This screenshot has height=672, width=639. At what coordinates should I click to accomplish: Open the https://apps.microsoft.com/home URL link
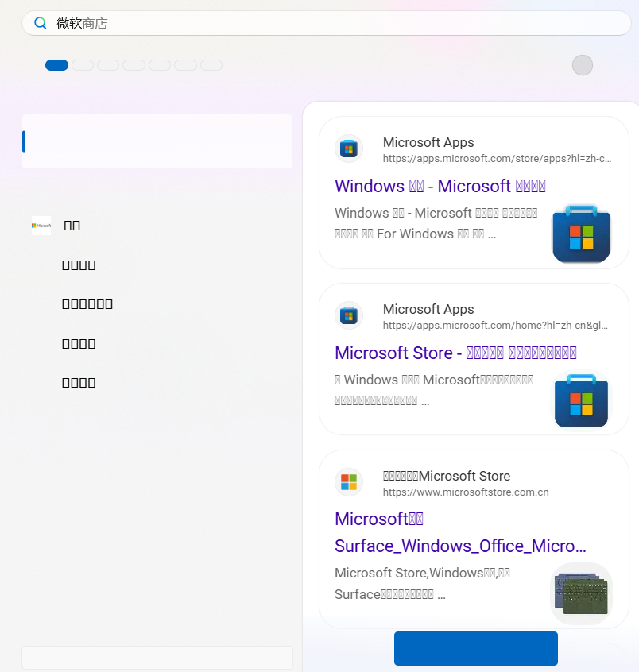pos(495,326)
